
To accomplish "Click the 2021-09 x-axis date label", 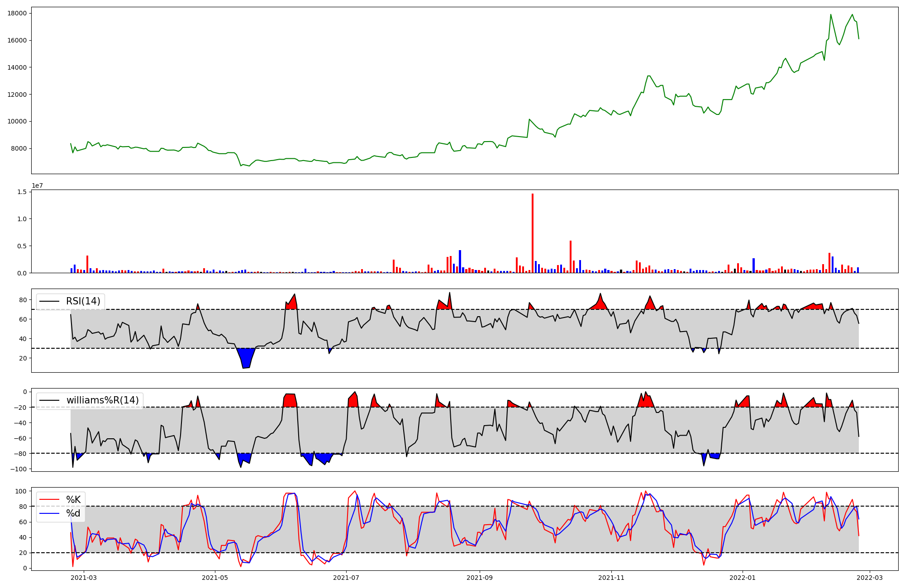I will (480, 578).
